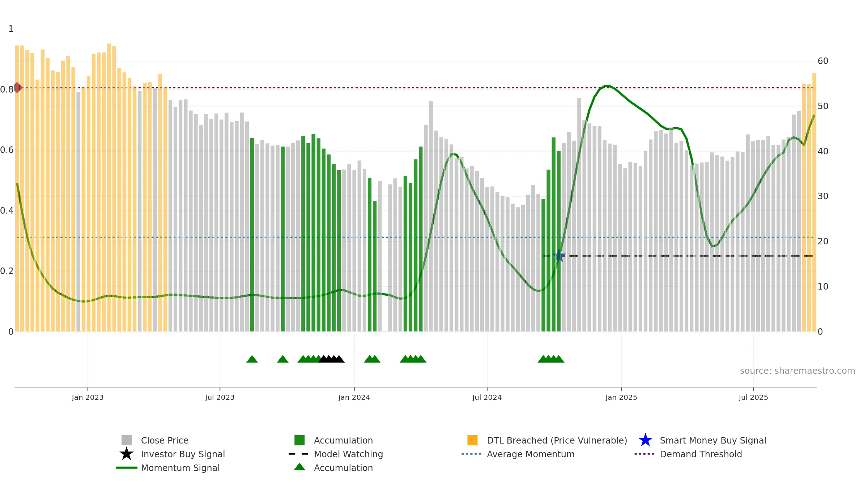The height and width of the screenshot is (488, 868).
Task: Click the source: sharemaestro.com text
Action: 797,371
